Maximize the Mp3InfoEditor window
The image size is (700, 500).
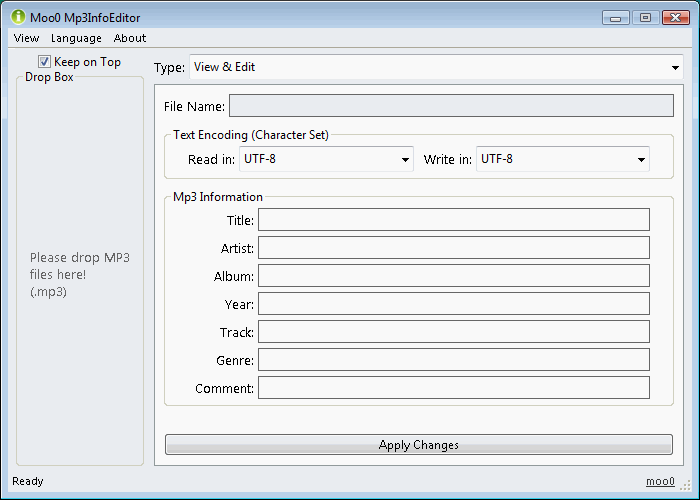[x=646, y=18]
